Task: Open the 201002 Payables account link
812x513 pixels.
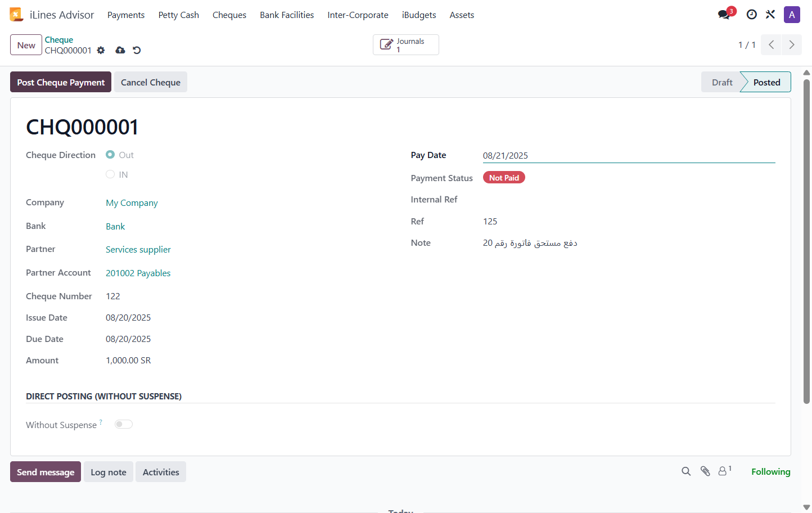Action: tap(138, 273)
